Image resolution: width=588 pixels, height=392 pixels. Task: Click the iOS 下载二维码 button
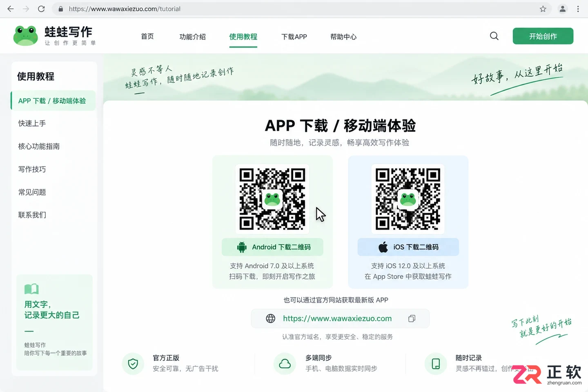coord(408,247)
